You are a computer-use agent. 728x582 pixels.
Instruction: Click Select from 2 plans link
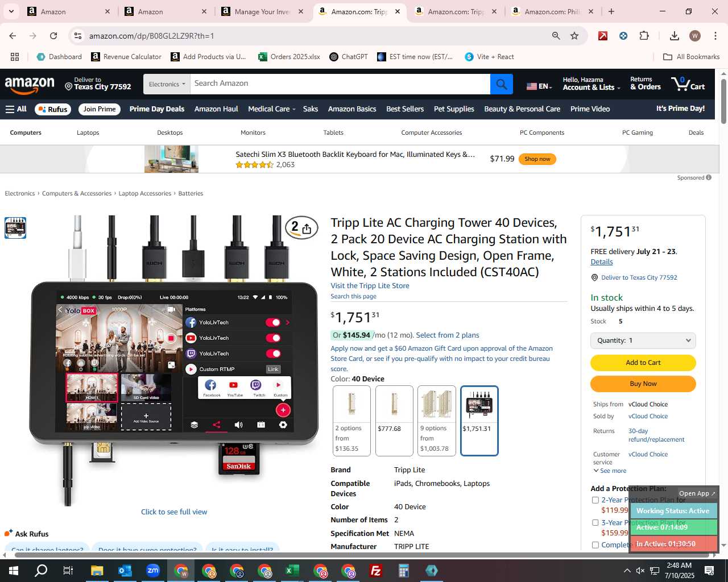pyautogui.click(x=448, y=335)
